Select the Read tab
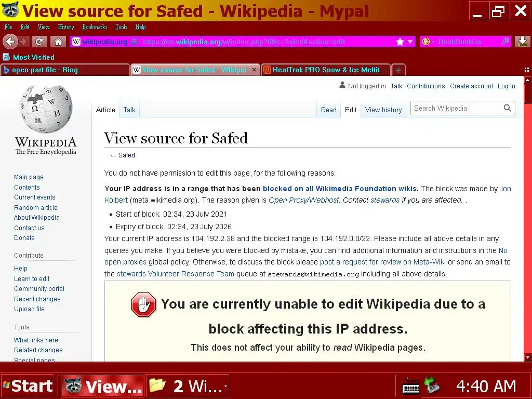This screenshot has width=532, height=399. (329, 110)
